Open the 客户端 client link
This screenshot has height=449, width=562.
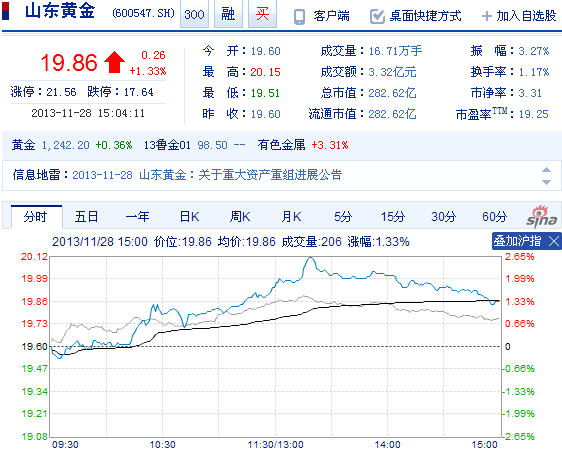(x=332, y=16)
